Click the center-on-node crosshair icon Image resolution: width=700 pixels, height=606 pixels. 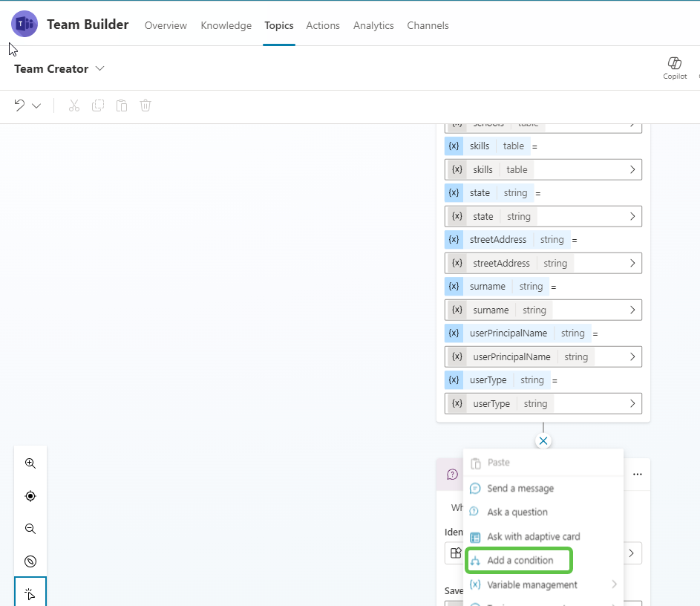click(x=30, y=495)
